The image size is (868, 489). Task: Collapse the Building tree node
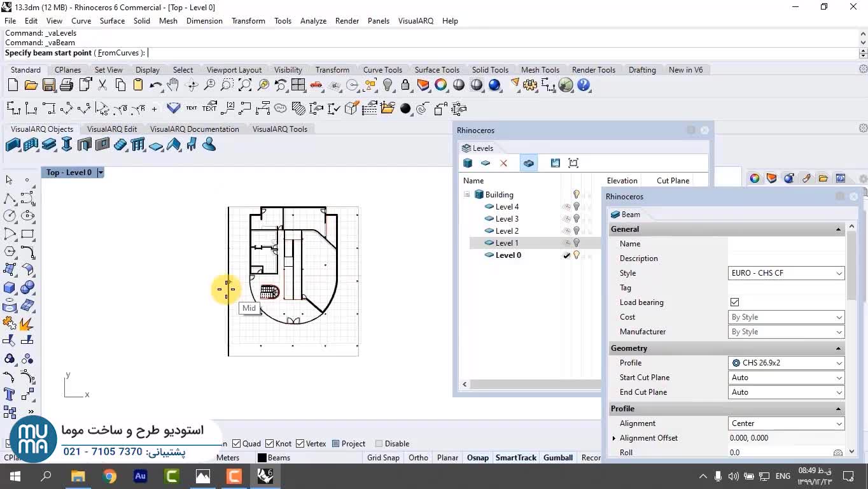click(466, 195)
